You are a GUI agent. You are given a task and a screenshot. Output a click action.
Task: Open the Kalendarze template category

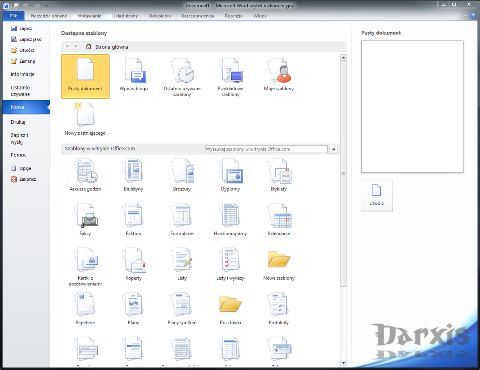(x=279, y=219)
